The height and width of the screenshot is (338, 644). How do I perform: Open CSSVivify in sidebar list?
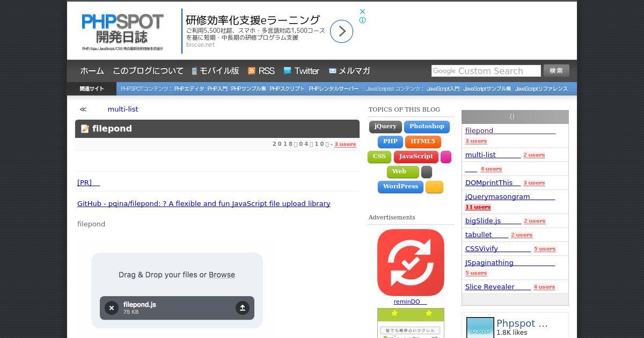(497, 248)
